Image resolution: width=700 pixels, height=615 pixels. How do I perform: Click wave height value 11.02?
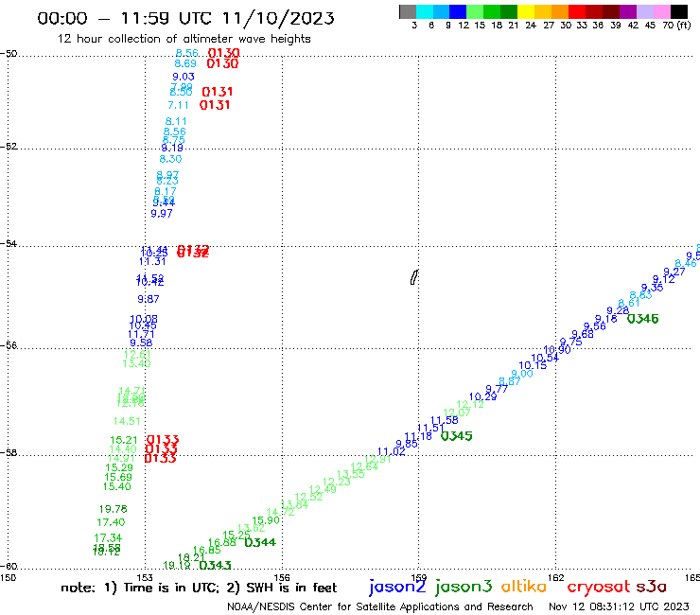click(391, 451)
